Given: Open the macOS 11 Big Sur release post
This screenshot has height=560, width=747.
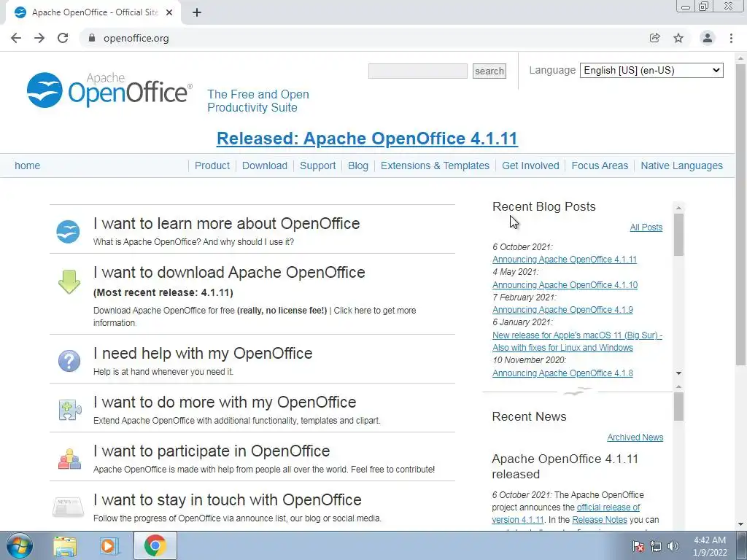Looking at the screenshot, I should click(577, 341).
